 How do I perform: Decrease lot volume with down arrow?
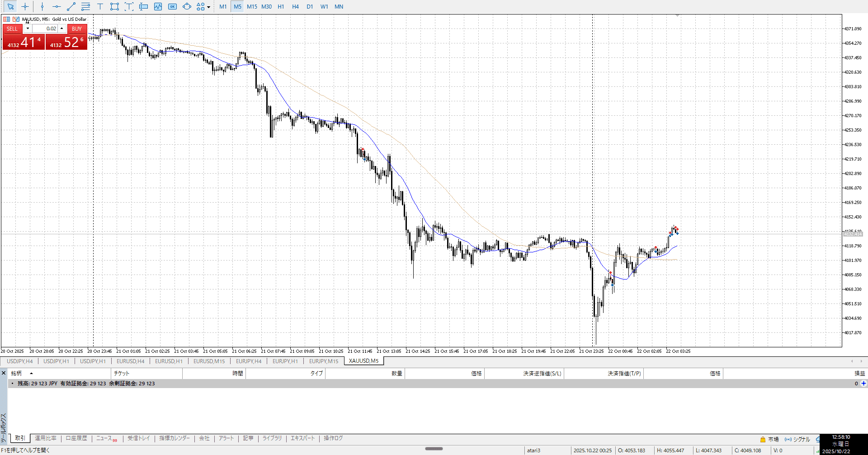pos(28,28)
